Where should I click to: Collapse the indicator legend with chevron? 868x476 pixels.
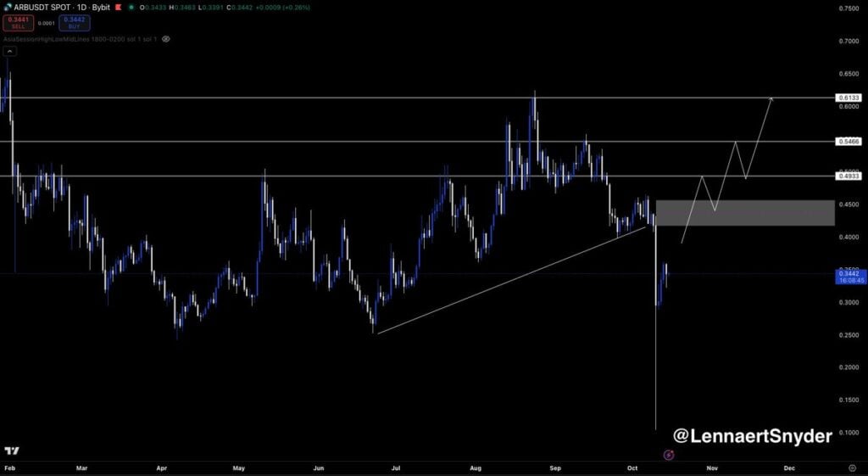[x=9, y=52]
